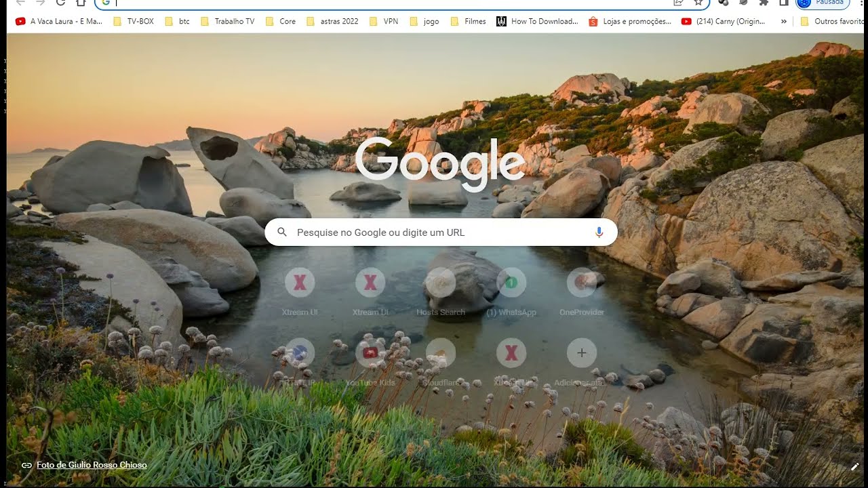Expand the btc bookmark folder
The image size is (868, 488).
pos(178,21)
